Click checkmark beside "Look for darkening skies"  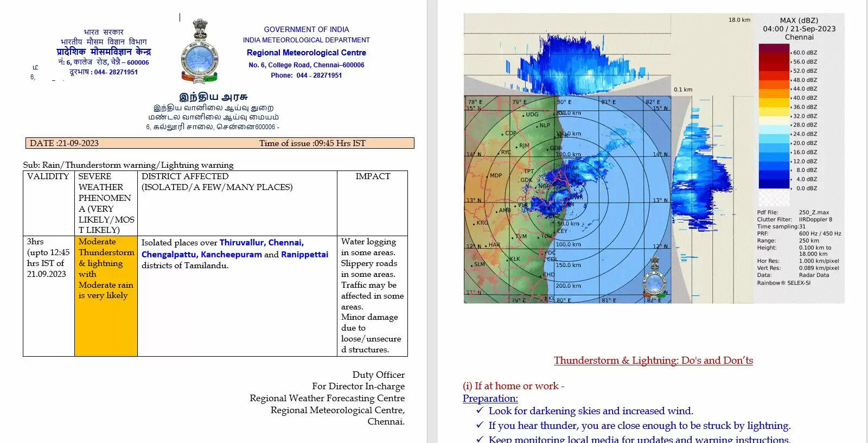click(x=480, y=411)
